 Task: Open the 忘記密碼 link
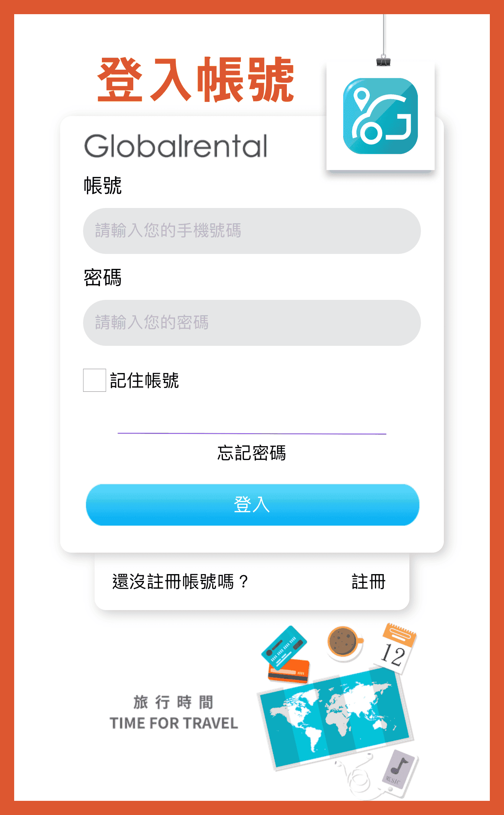click(x=252, y=453)
